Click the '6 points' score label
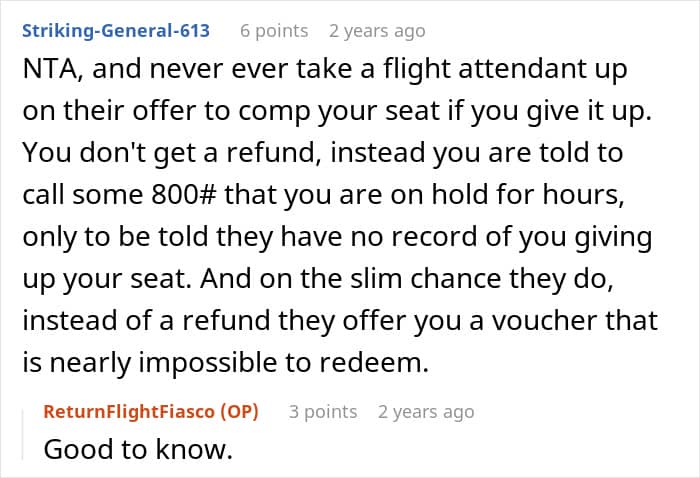This screenshot has height=478, width=700. 274,31
